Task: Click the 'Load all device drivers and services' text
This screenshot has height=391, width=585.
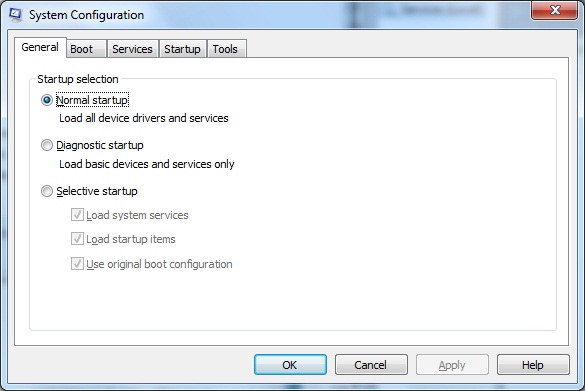Action: click(144, 118)
